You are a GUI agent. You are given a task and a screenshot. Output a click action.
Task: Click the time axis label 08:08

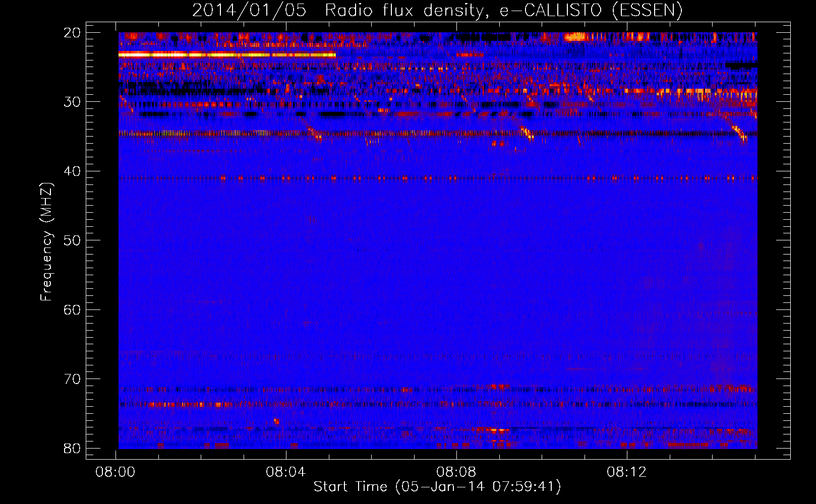pyautogui.click(x=456, y=472)
